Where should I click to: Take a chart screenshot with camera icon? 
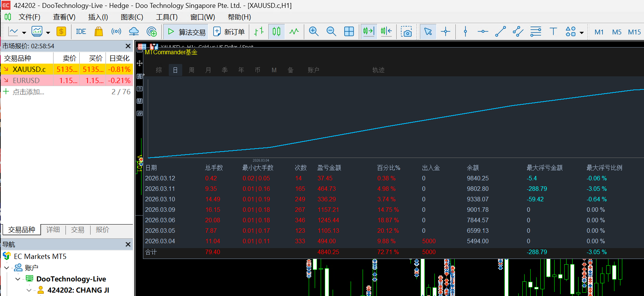pyautogui.click(x=406, y=31)
